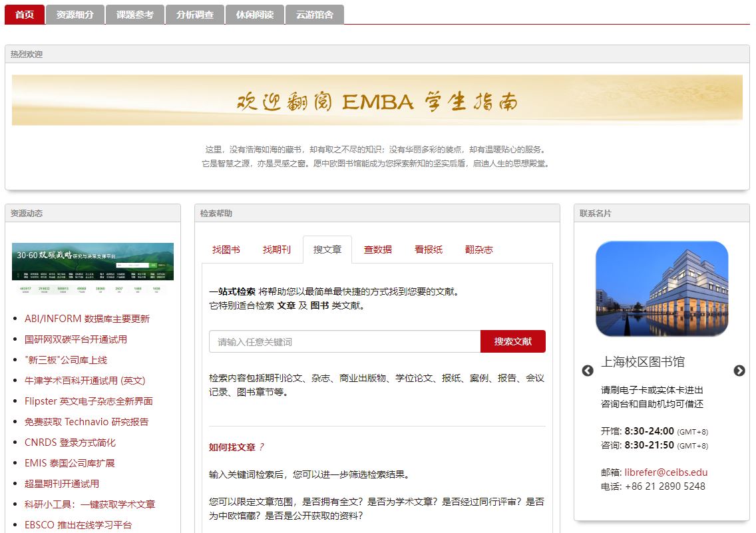Open 牛津学术百科开通试用 (英文) link

coord(85,381)
